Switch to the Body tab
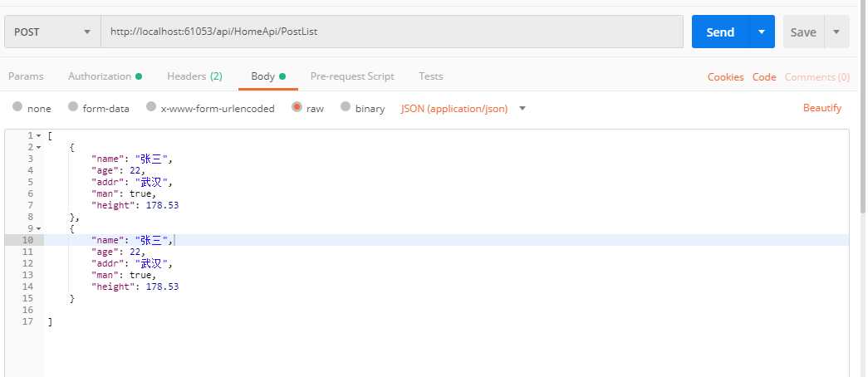 [268, 76]
